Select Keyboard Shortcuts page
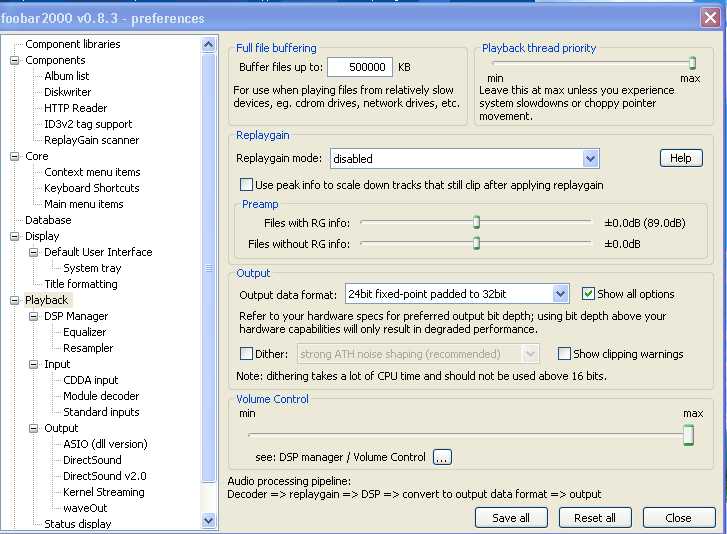 92,188
